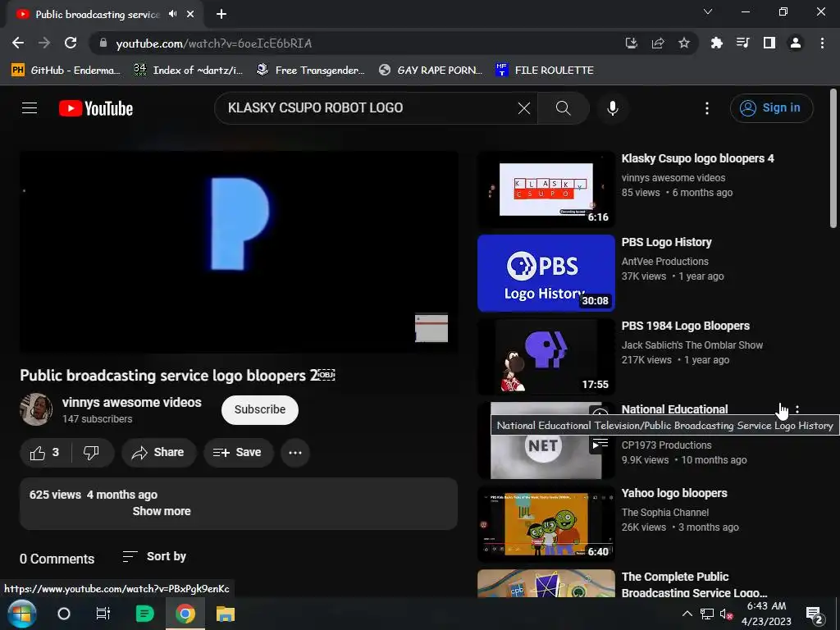Open the Klasky Csupo logo bloopers 4 title
Viewport: 840px width, 630px height.
[x=697, y=158]
